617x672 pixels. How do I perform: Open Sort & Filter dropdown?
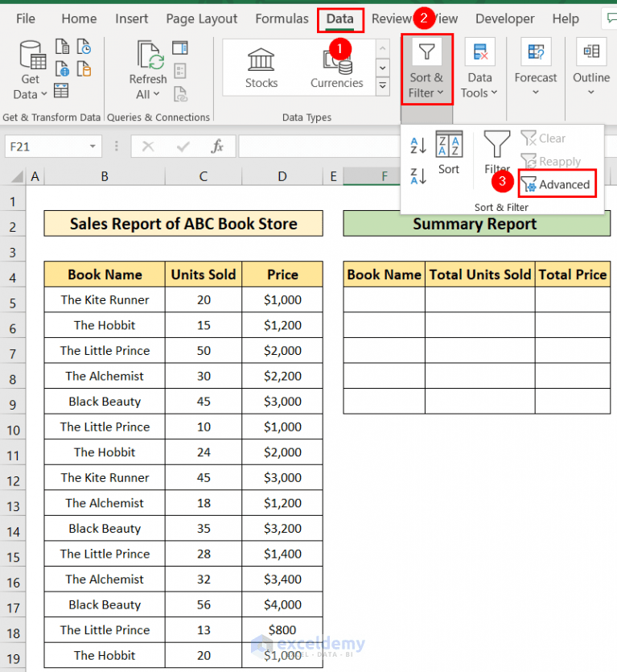point(427,70)
